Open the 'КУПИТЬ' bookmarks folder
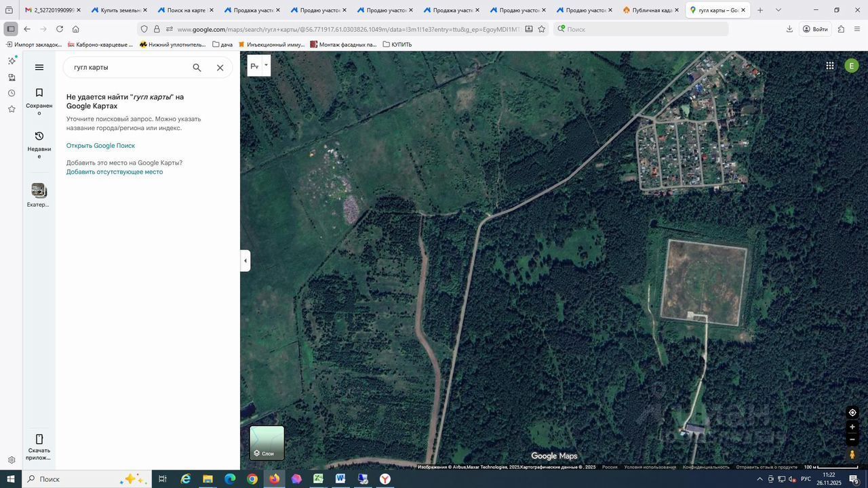The image size is (868, 488). coord(397,45)
